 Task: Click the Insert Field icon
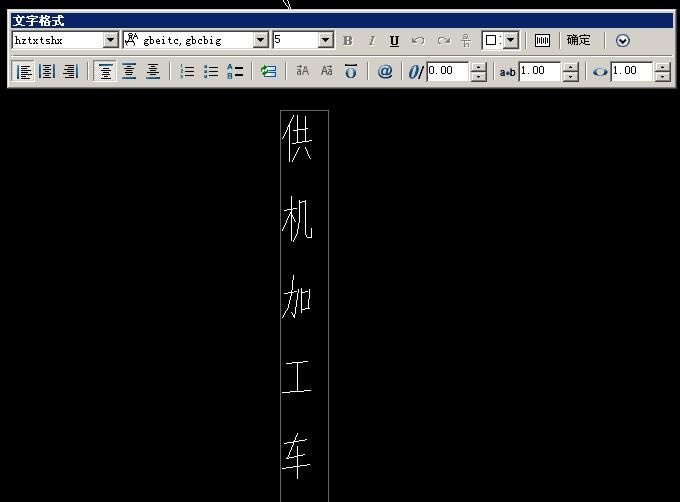click(268, 71)
